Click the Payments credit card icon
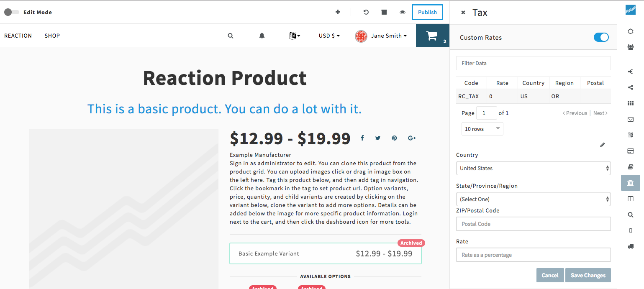This screenshot has width=644, height=289. pyautogui.click(x=631, y=151)
